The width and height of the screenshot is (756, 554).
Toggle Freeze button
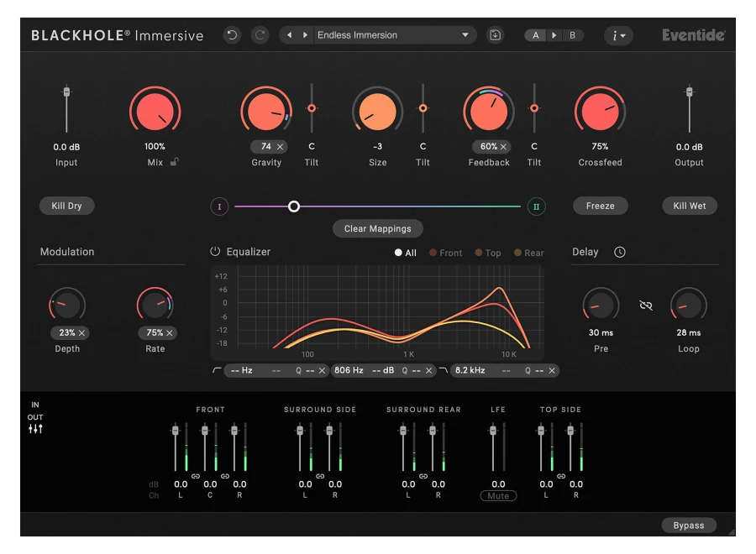(601, 206)
